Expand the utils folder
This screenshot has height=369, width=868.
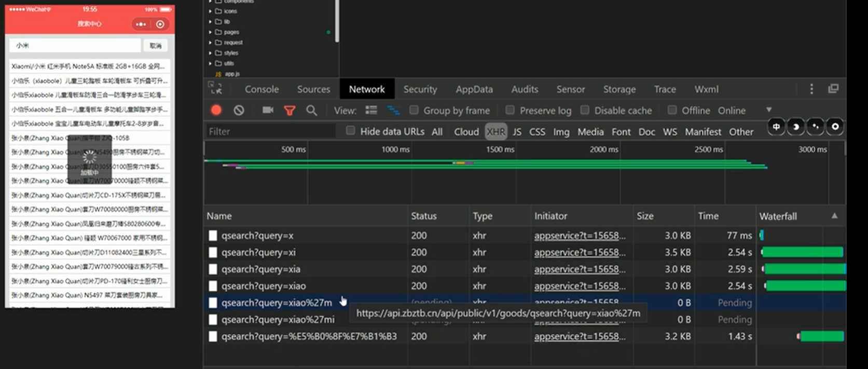coord(210,63)
